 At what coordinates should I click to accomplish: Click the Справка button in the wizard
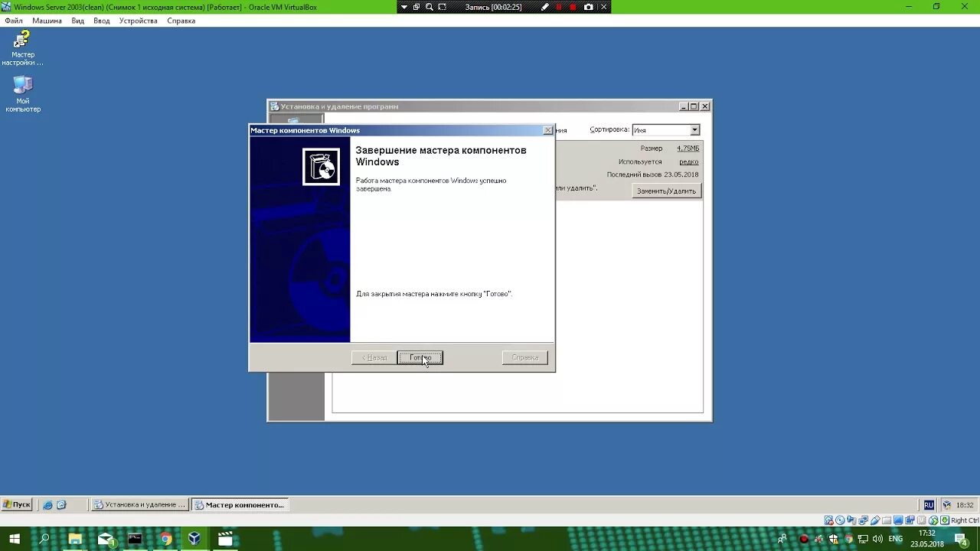(x=525, y=357)
